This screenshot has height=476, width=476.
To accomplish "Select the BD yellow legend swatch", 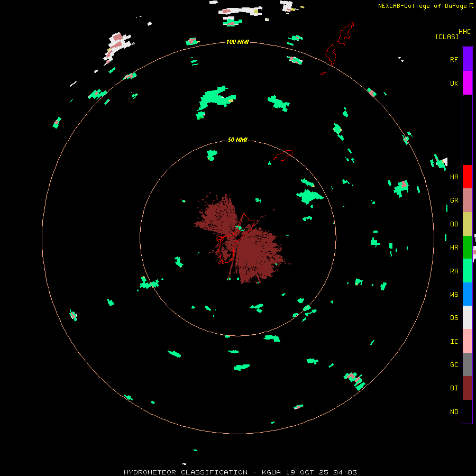I will pos(467,224).
